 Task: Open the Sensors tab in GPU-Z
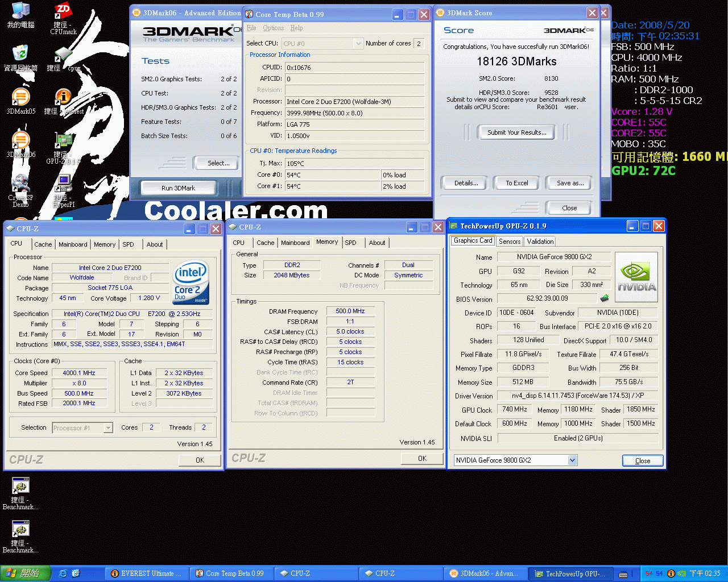tap(510, 242)
